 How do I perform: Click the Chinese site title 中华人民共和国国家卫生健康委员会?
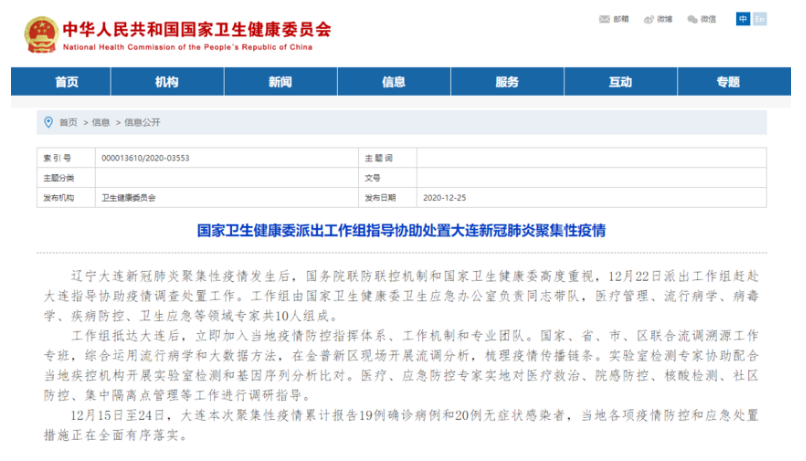click(196, 28)
